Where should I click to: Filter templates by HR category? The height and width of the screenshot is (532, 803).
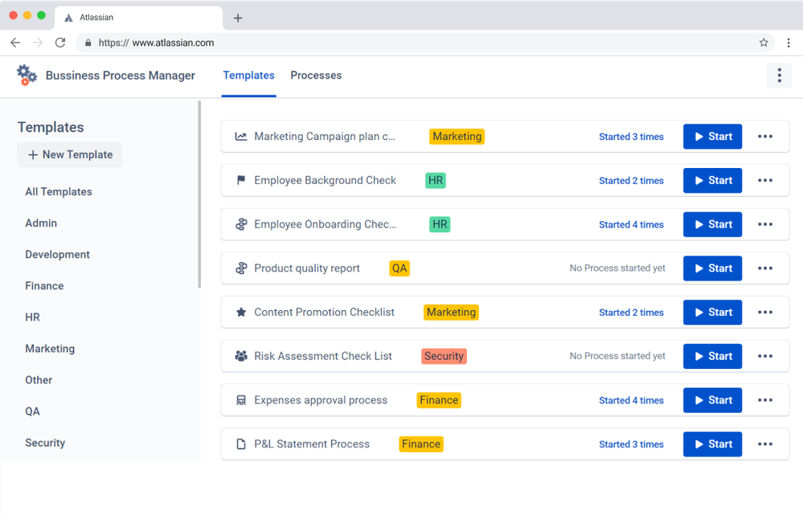32,317
